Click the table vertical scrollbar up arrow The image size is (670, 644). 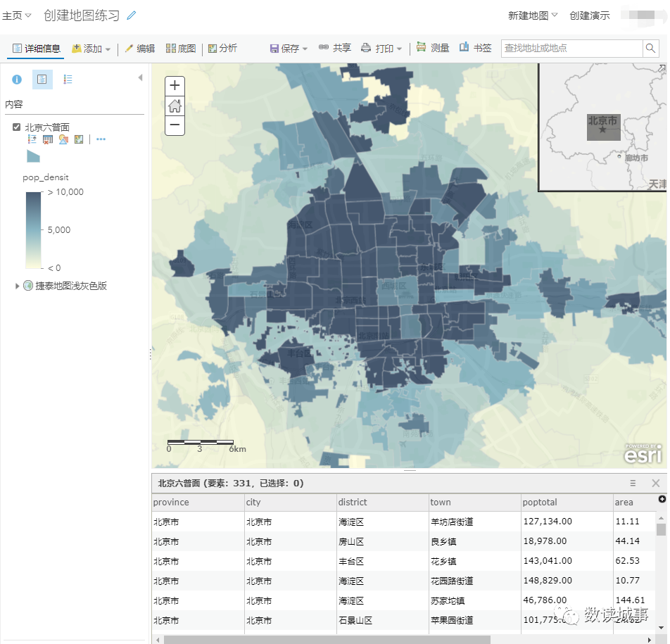[x=661, y=518]
